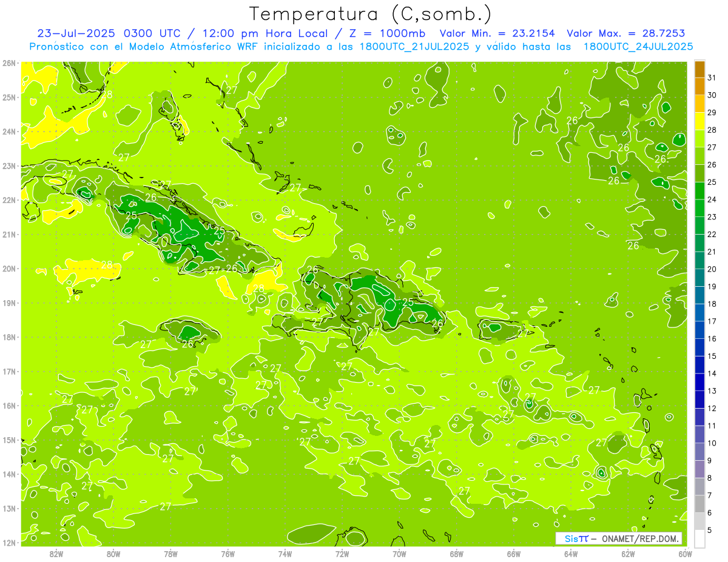Screen dimensions: 728x562
Task: Click the '20N' latitude axis label
Action: (9, 269)
